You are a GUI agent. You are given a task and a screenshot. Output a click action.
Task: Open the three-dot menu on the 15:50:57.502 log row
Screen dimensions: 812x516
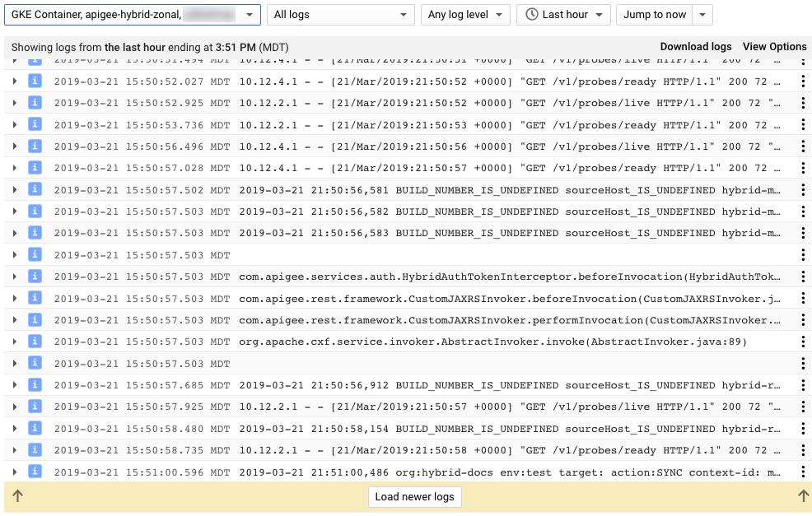803,189
